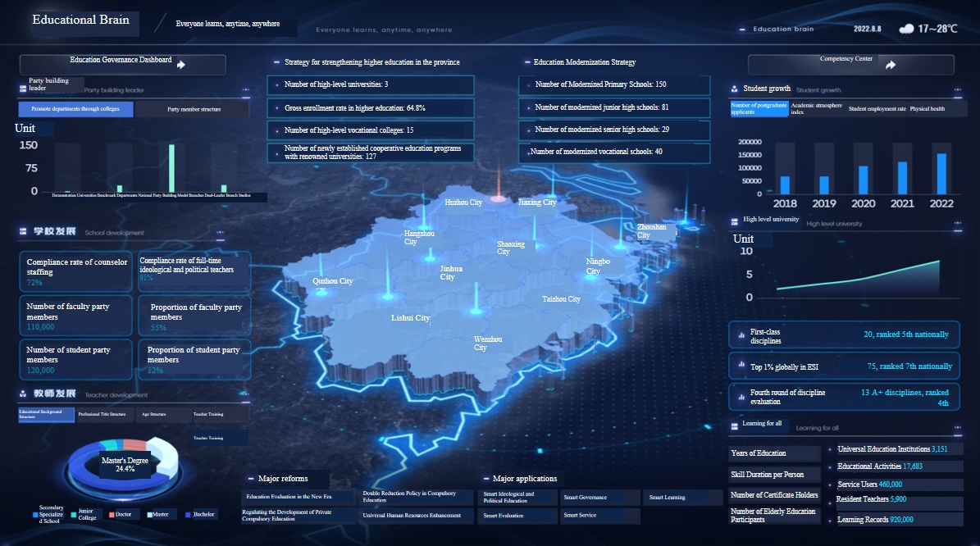Select Hangzhou City on the map

click(x=418, y=237)
